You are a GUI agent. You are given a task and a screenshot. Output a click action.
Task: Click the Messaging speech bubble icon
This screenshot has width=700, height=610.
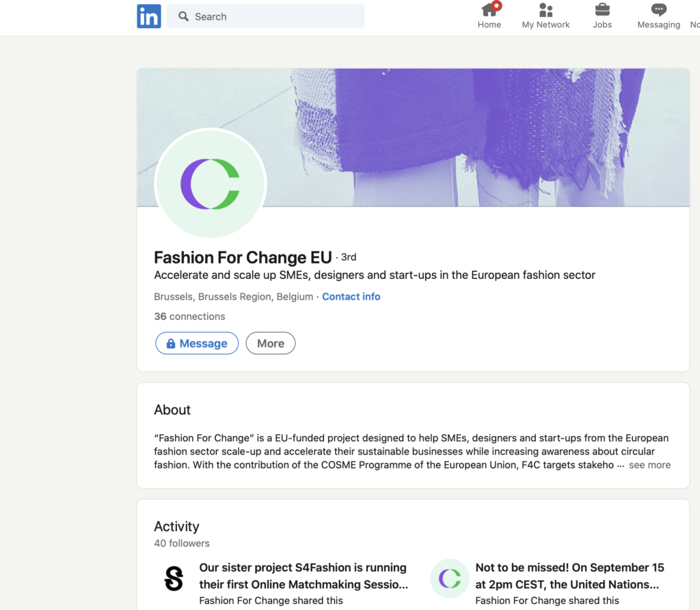[x=658, y=10]
